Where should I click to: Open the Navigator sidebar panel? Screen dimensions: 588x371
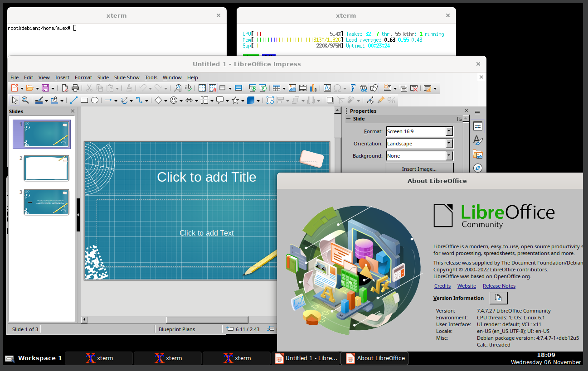click(x=478, y=168)
